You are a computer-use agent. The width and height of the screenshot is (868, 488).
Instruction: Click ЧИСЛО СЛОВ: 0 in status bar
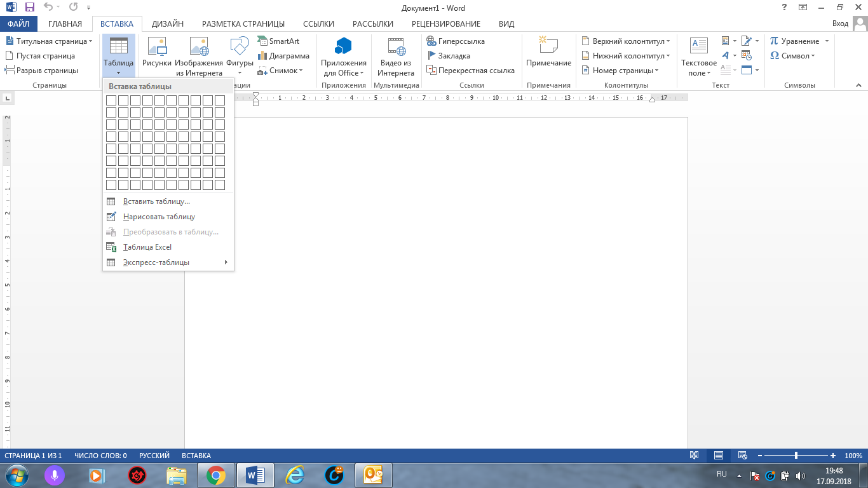100,456
